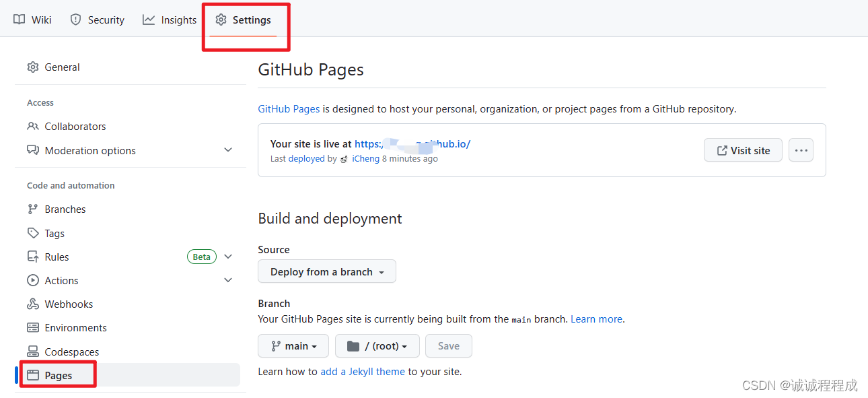Click the more options ellipsis button
Screen dimensions: 868x398
coord(801,150)
